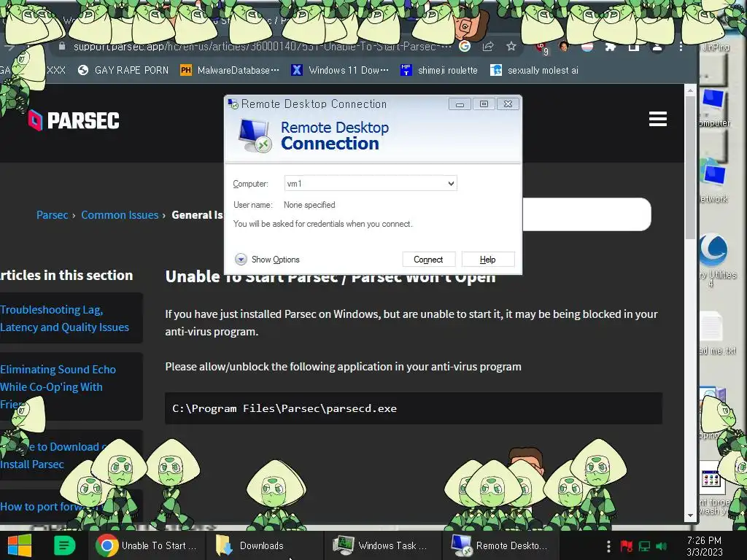Click the Google icon in the address bar
Viewport: 747px width, 560px height.
click(465, 46)
